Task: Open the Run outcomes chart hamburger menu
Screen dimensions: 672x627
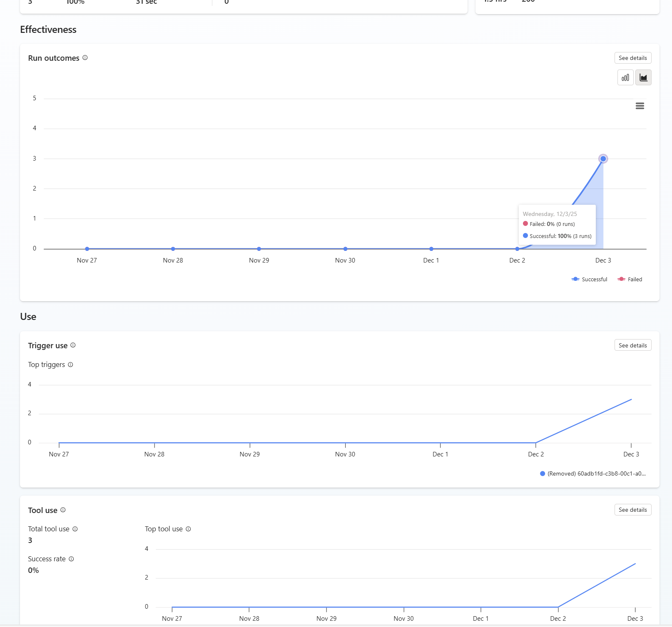Action: tap(640, 106)
